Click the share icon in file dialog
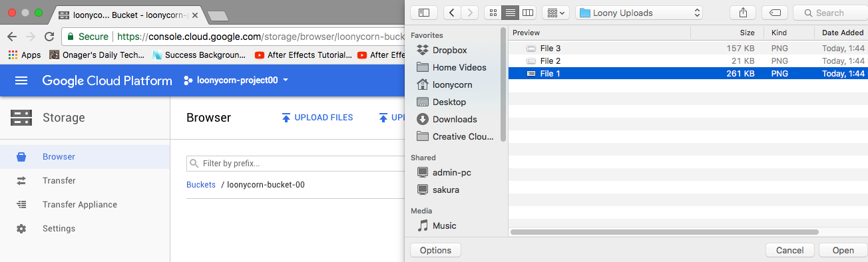The width and height of the screenshot is (868, 262). click(x=743, y=13)
